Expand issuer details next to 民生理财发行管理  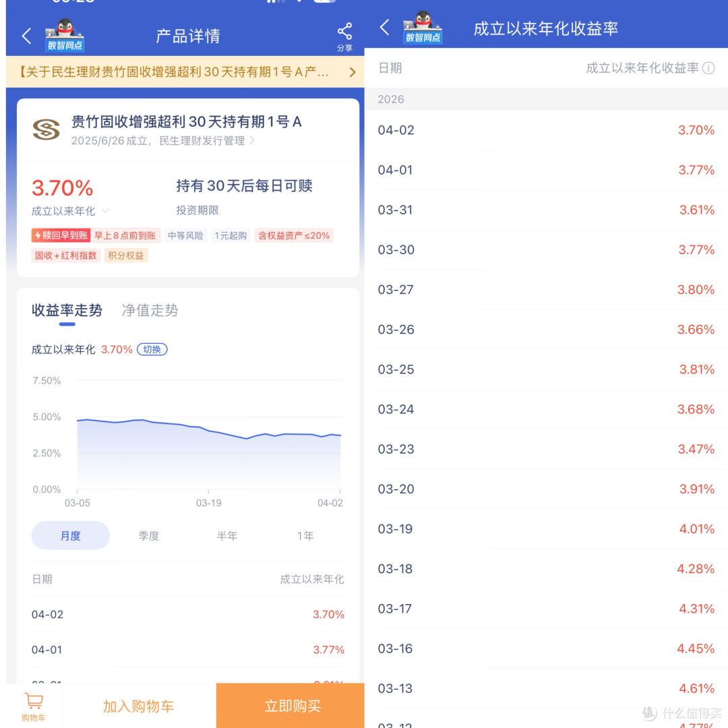click(x=252, y=140)
